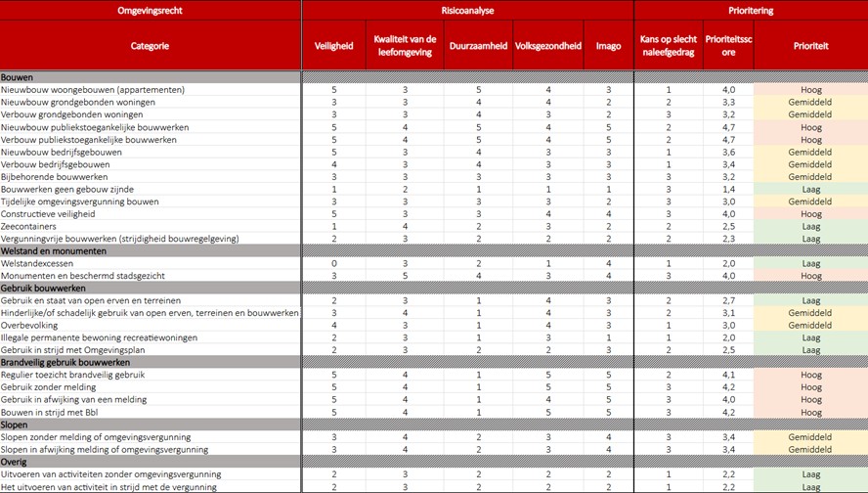Click the Kans op slecht naleefgedrag header
This screenshot has width=868, height=493.
(669, 46)
